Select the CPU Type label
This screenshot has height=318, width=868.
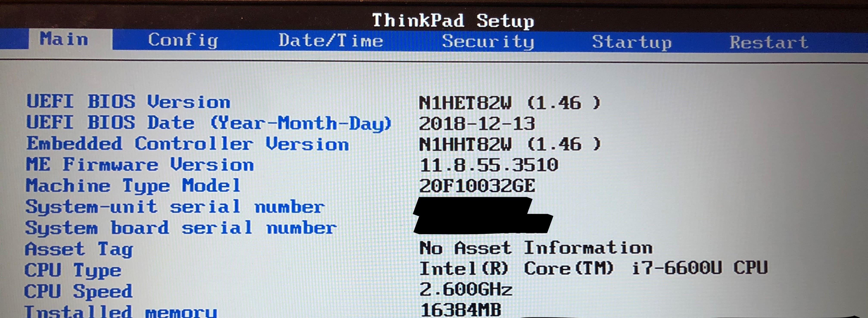73,270
